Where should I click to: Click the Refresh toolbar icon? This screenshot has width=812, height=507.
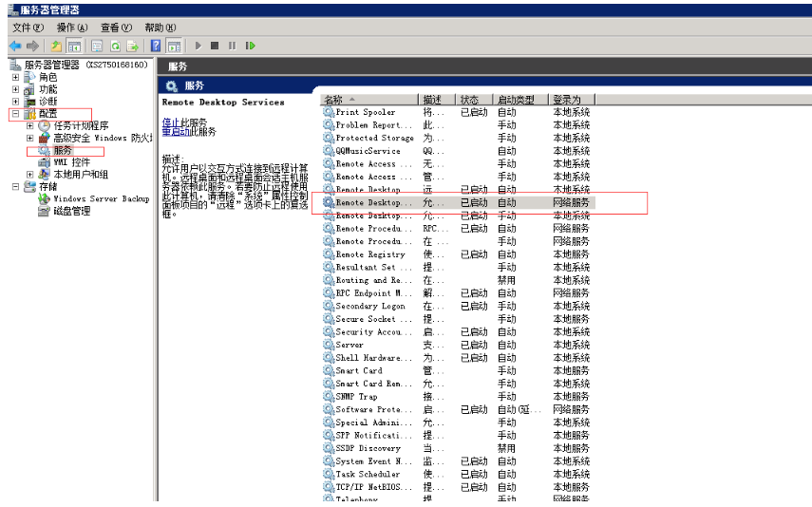[116, 46]
